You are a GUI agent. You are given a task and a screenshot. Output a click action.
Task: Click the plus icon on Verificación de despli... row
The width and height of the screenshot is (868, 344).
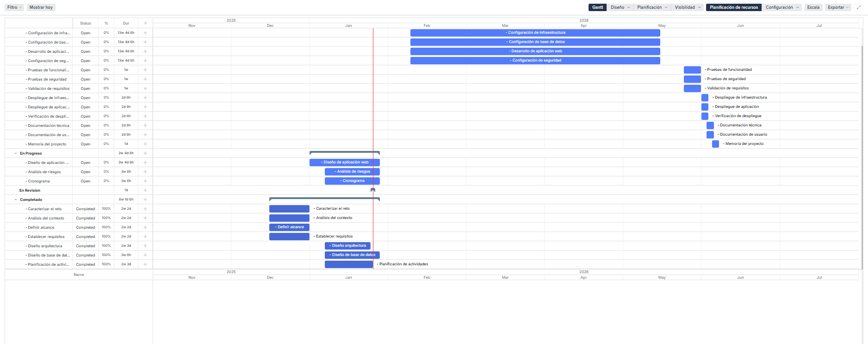coord(145,116)
